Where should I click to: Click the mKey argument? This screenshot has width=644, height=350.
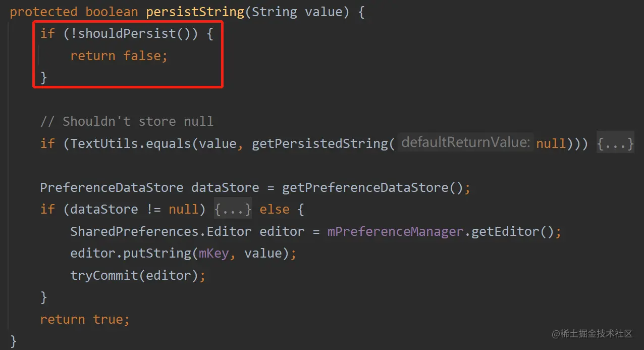point(213,254)
